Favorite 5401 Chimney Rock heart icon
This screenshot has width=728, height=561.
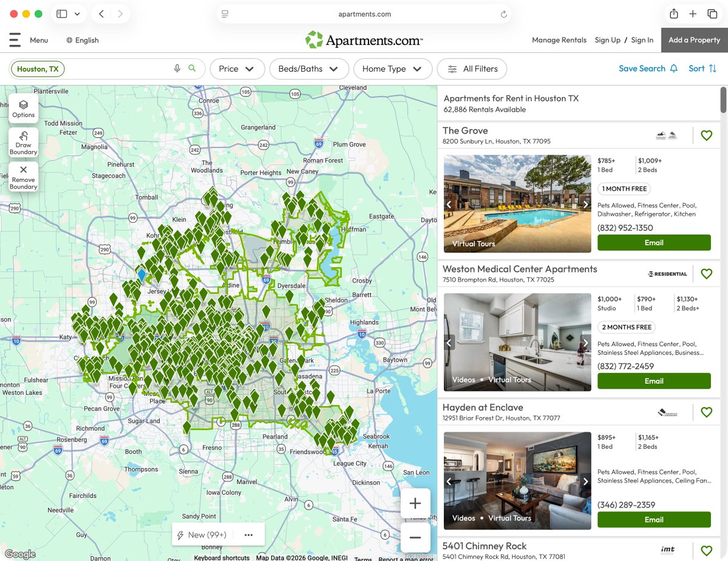coord(706,550)
